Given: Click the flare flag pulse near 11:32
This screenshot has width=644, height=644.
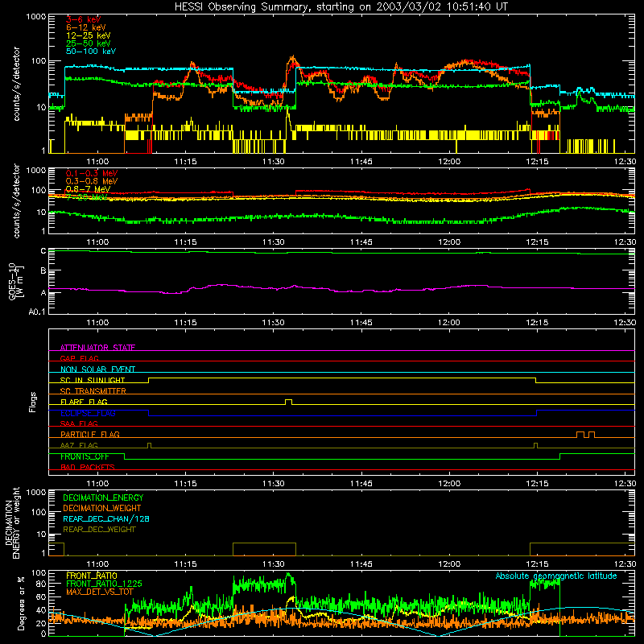Looking at the screenshot, I should (289, 402).
